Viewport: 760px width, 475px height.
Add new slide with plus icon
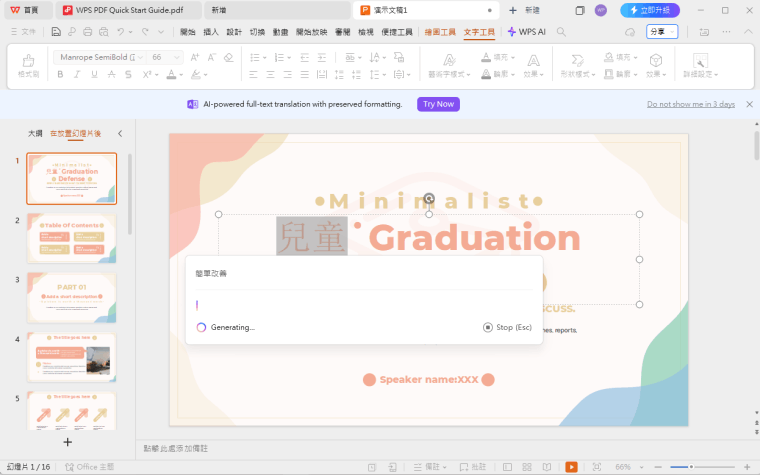[68, 442]
